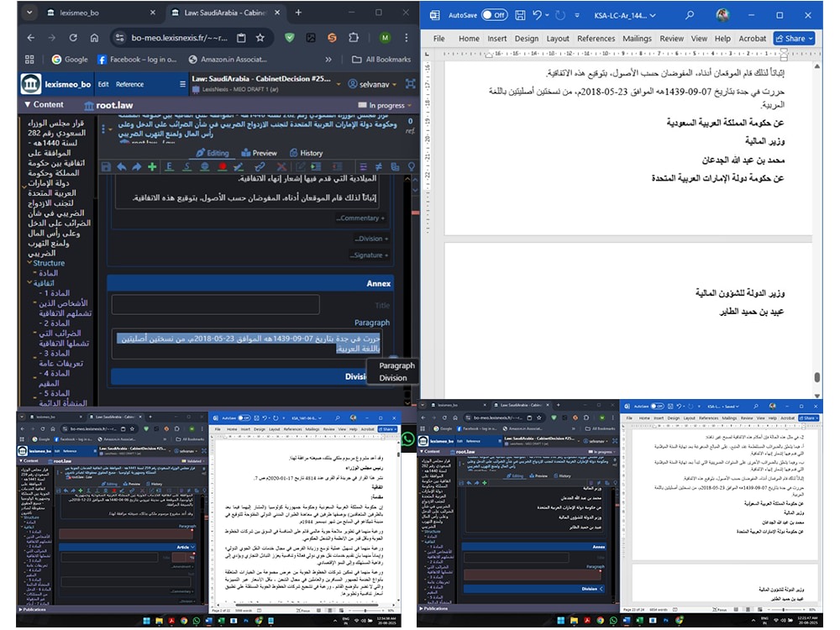Click the globe icon in the editor toolbar
The height and width of the screenshot is (630, 840).
(205, 167)
